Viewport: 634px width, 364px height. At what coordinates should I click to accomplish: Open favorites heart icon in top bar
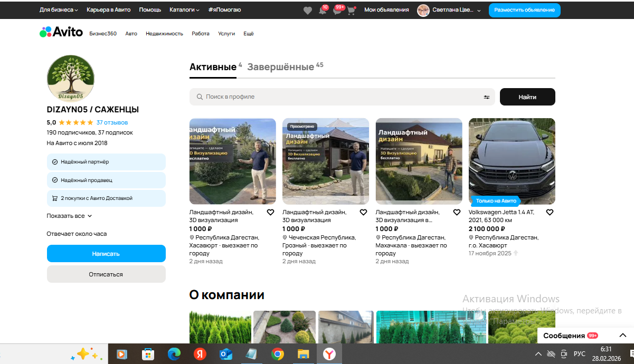pyautogui.click(x=308, y=10)
